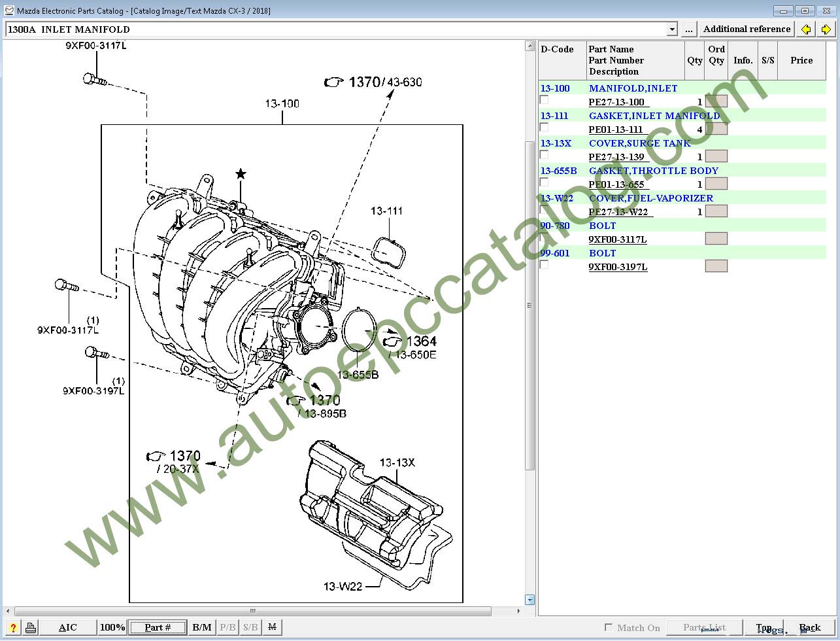
Task: Click the 13-13X callout in diagram
Action: pyautogui.click(x=397, y=462)
